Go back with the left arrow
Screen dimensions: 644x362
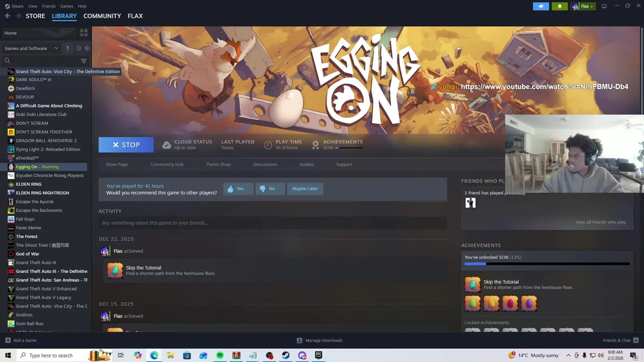click(x=8, y=16)
